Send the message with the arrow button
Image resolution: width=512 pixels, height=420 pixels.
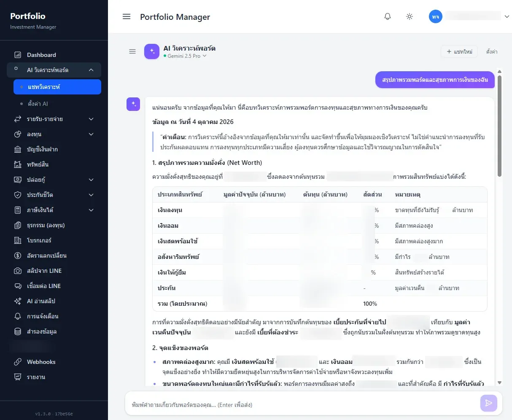pos(488,403)
